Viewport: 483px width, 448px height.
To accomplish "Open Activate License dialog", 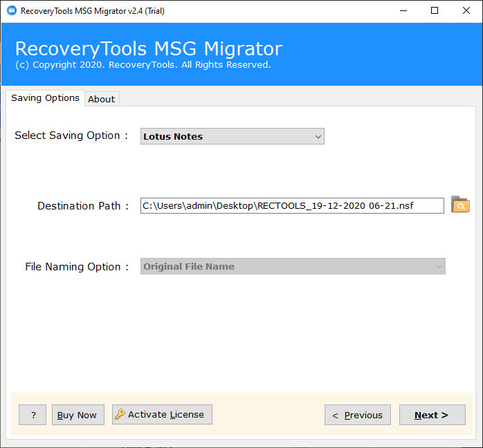I will [162, 414].
